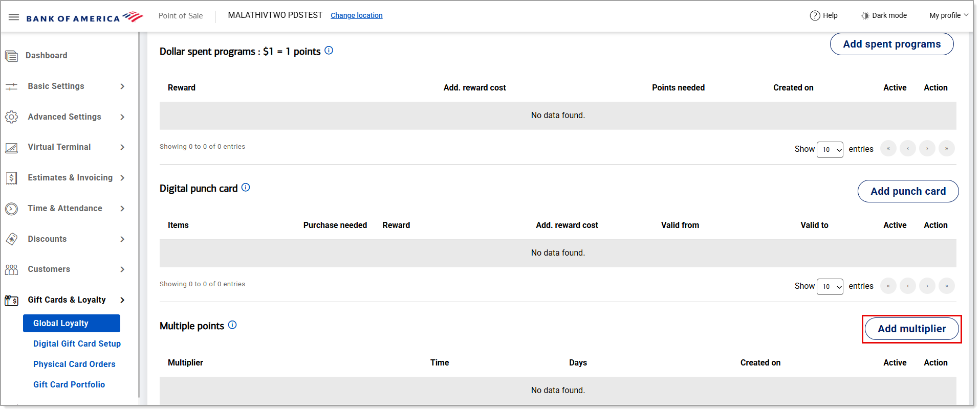Open the Dashboard menu item

[x=47, y=55]
